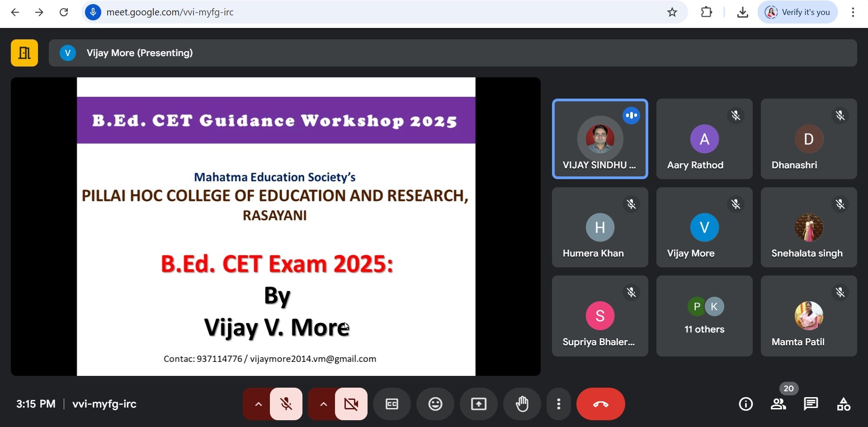Open the Activities panel

[x=844, y=404]
